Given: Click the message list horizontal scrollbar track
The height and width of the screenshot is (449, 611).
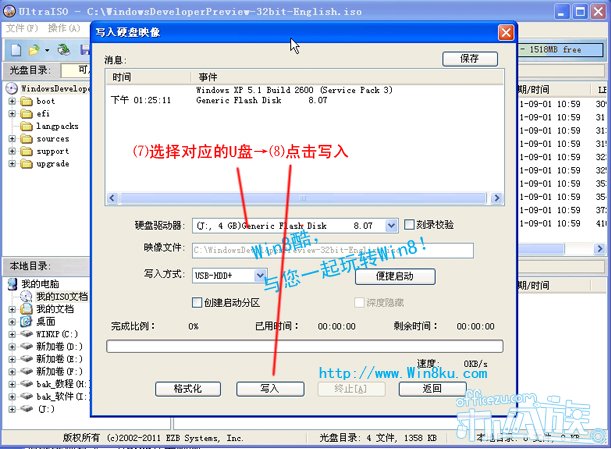Looking at the screenshot, I should coord(303,198).
